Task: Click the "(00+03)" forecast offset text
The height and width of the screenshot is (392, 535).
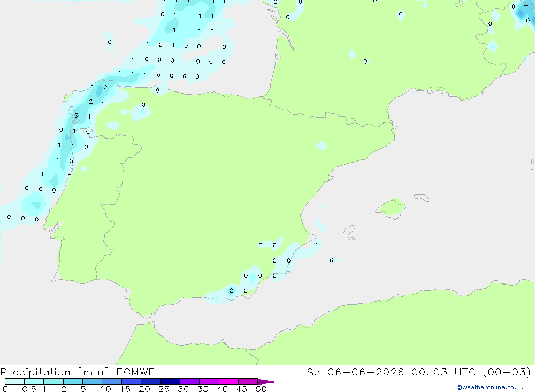Action: [x=507, y=372]
